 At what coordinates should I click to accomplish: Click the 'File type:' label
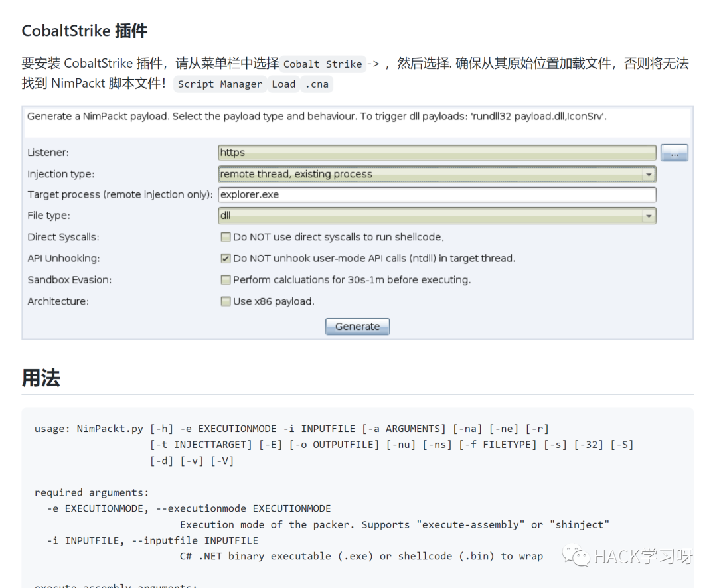[x=49, y=216]
